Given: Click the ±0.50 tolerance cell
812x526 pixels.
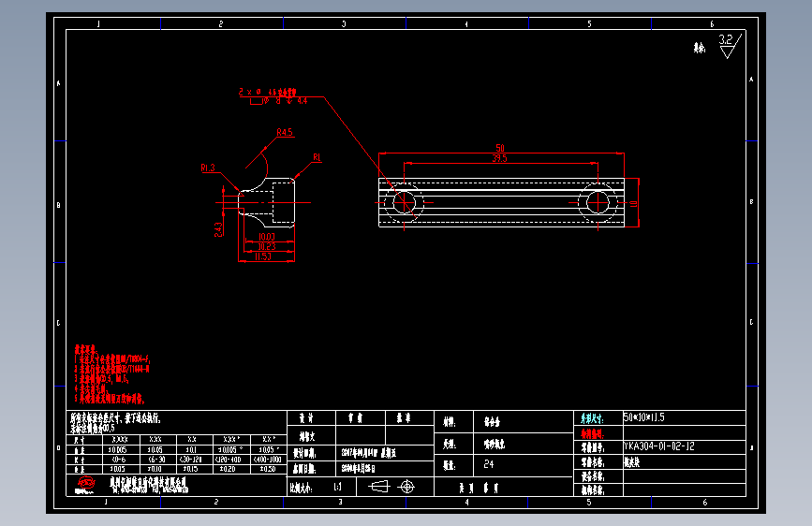Looking at the screenshot, I should click(x=268, y=469).
